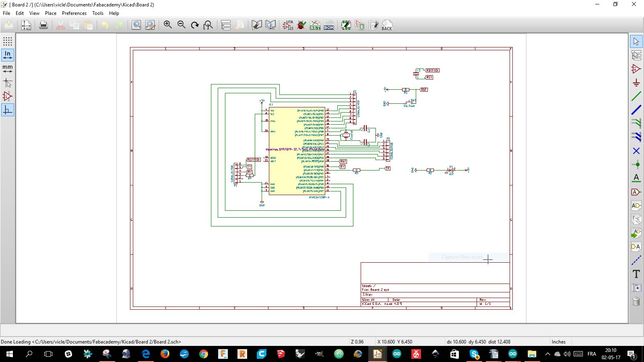The image size is (644, 362).
Task: Open the File menu
Action: [x=6, y=13]
